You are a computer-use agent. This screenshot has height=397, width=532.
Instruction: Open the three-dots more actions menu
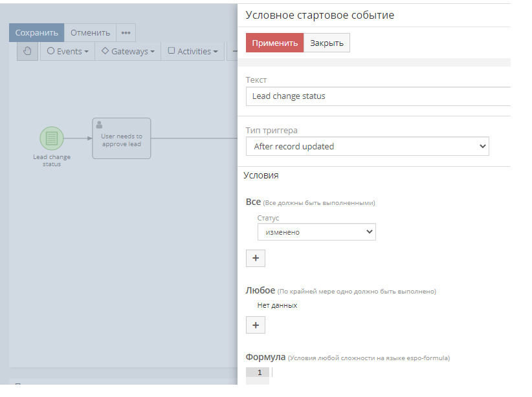pos(126,33)
